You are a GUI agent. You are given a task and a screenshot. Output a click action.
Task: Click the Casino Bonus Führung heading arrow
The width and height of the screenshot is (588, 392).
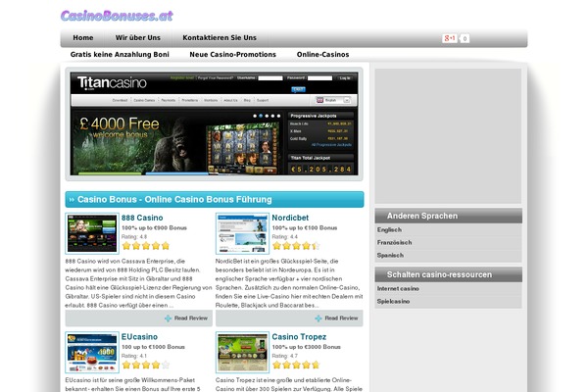(72, 200)
